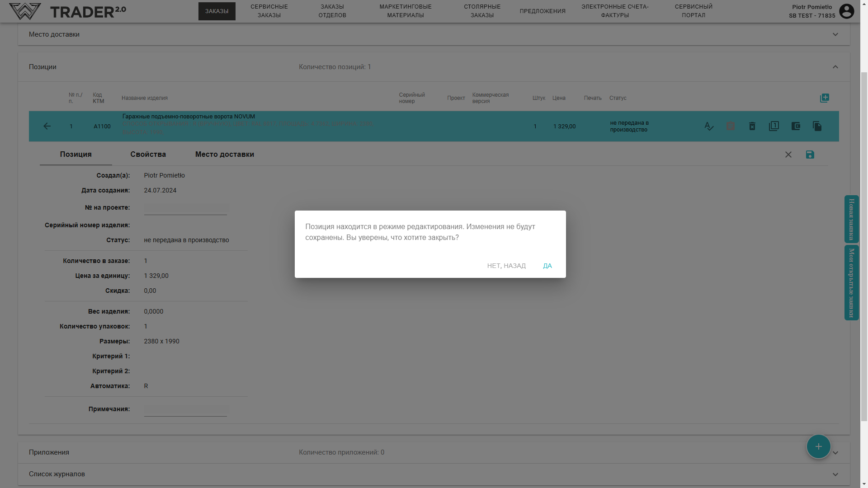Click the add new position icon
The width and height of the screenshot is (868, 488).
[824, 98]
